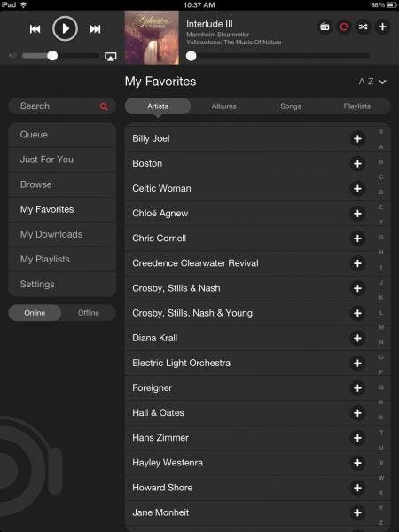Add Diana Krall with plus icon
The image size is (399, 532).
pyautogui.click(x=357, y=339)
